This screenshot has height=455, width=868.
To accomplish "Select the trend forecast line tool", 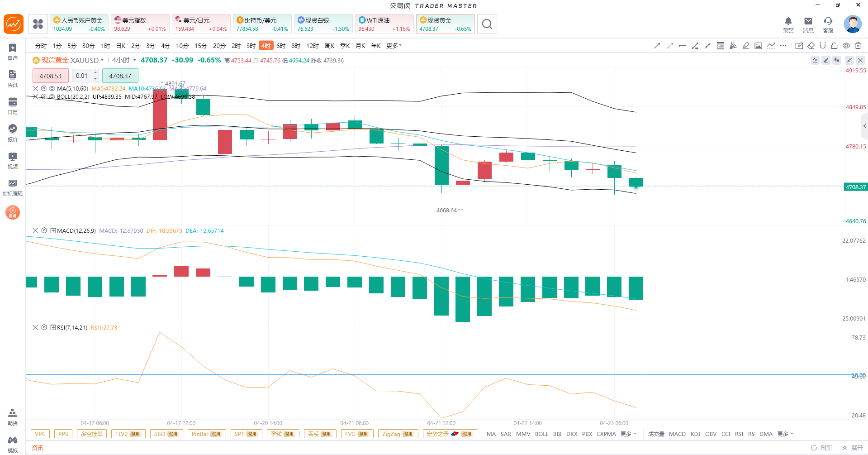I will click(771, 46).
